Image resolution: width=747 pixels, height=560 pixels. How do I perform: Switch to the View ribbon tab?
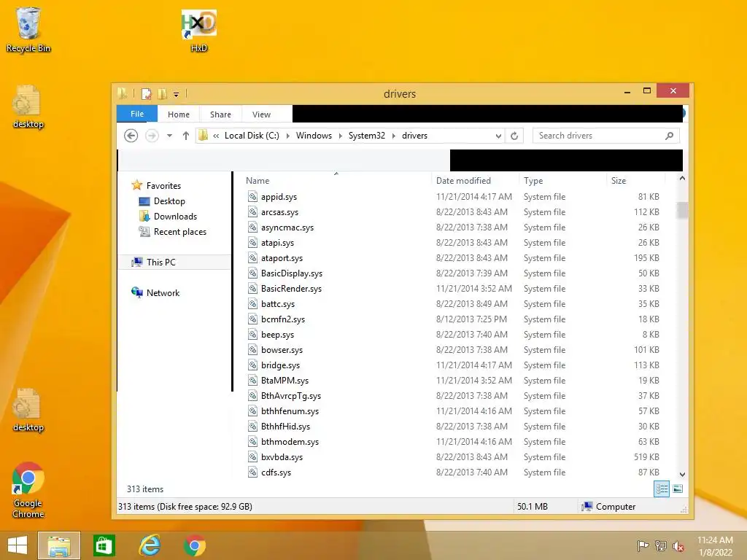(x=262, y=114)
